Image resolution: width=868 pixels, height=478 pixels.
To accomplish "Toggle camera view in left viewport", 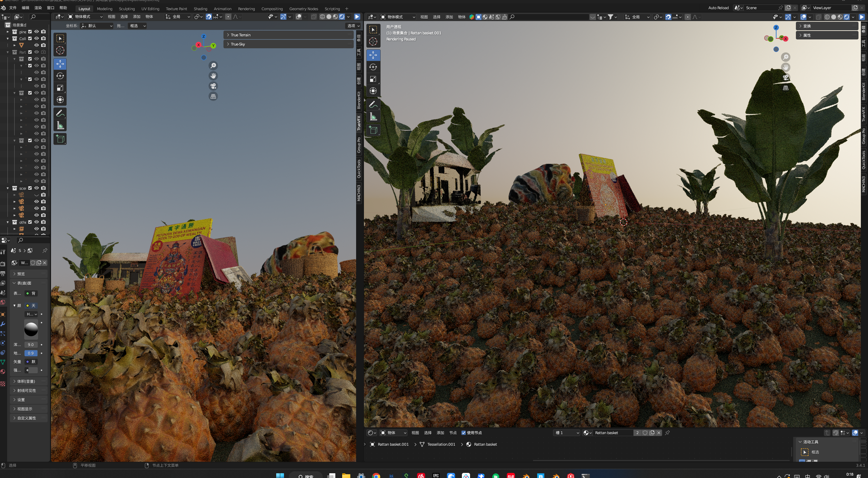I will [x=213, y=86].
